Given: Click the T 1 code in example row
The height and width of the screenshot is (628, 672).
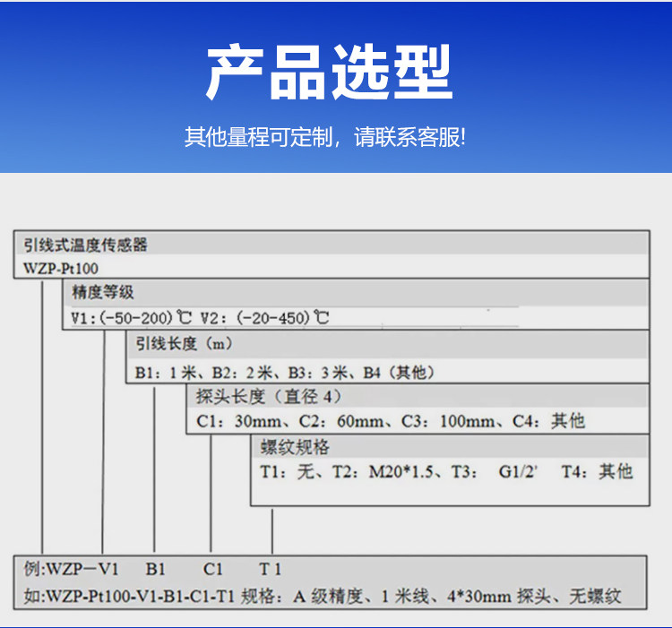Looking at the screenshot, I should click(271, 569).
